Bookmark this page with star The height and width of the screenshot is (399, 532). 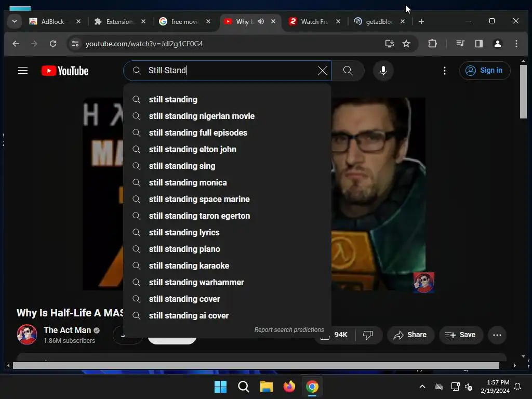point(406,44)
